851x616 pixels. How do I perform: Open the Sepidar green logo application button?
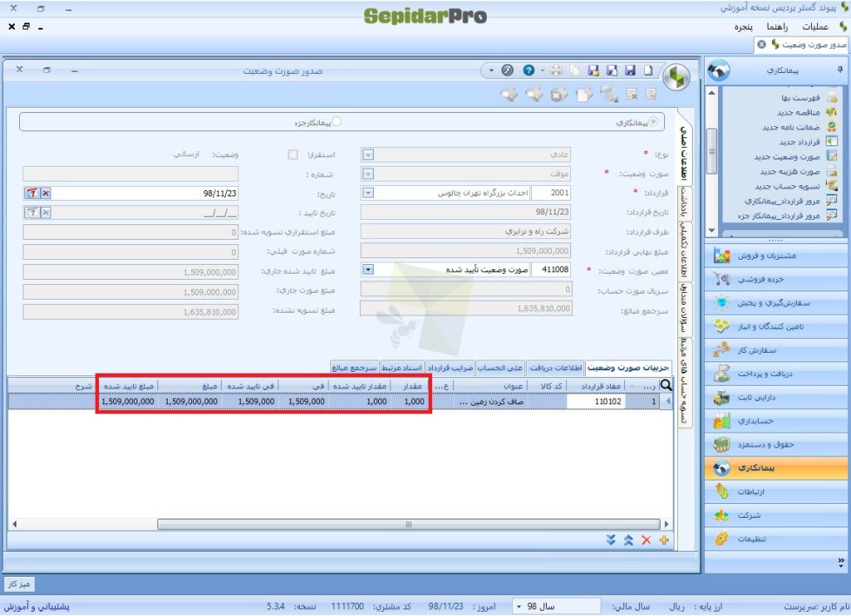[676, 77]
